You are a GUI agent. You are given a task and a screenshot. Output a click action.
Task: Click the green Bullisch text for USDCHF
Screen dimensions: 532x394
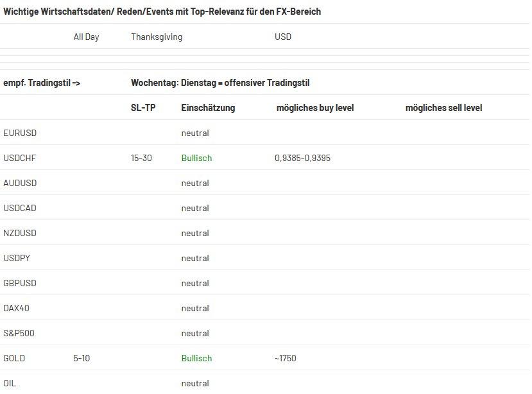click(x=196, y=158)
